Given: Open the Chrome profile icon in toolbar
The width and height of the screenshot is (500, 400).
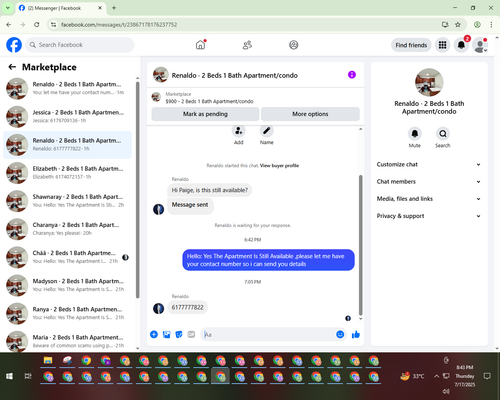Looking at the screenshot, I should pos(477,24).
